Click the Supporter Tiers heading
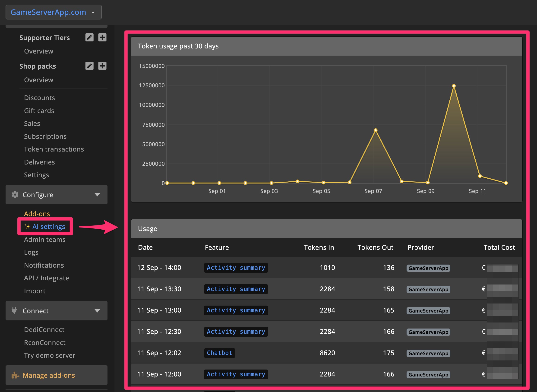537x392 pixels. 45,38
